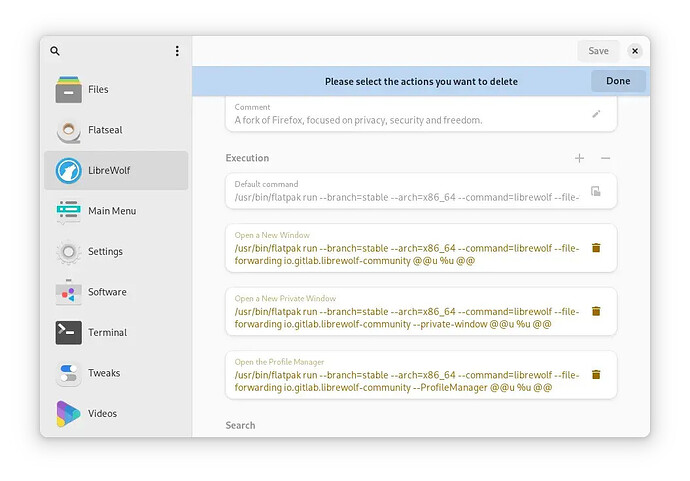Click the Comment text about Firefox fork
This screenshot has height=481, width=690.
click(x=358, y=120)
